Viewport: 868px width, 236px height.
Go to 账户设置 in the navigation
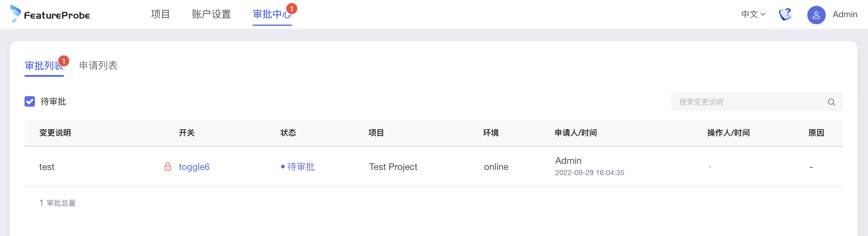click(x=211, y=14)
